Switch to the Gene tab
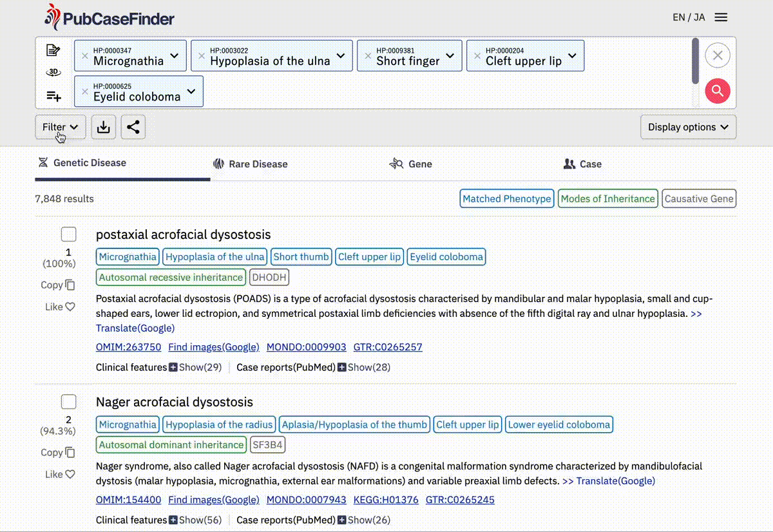Screen dimensions: 773x532 click(411, 164)
